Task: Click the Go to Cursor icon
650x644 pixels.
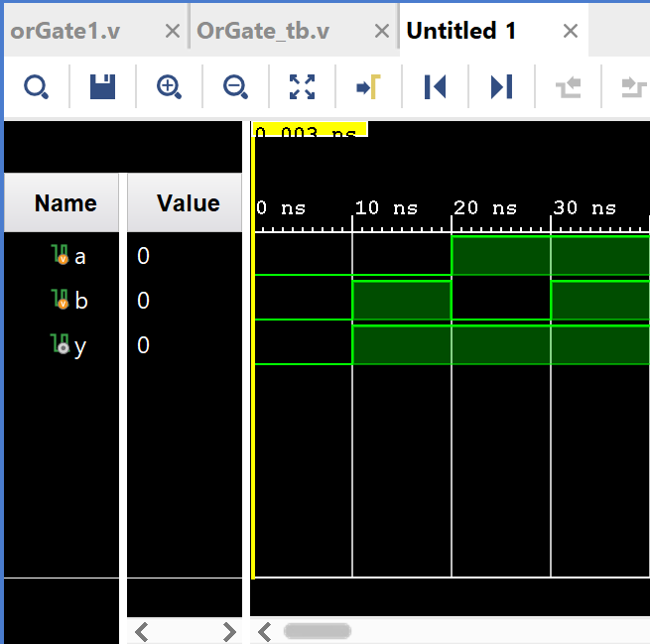Action: point(368,87)
